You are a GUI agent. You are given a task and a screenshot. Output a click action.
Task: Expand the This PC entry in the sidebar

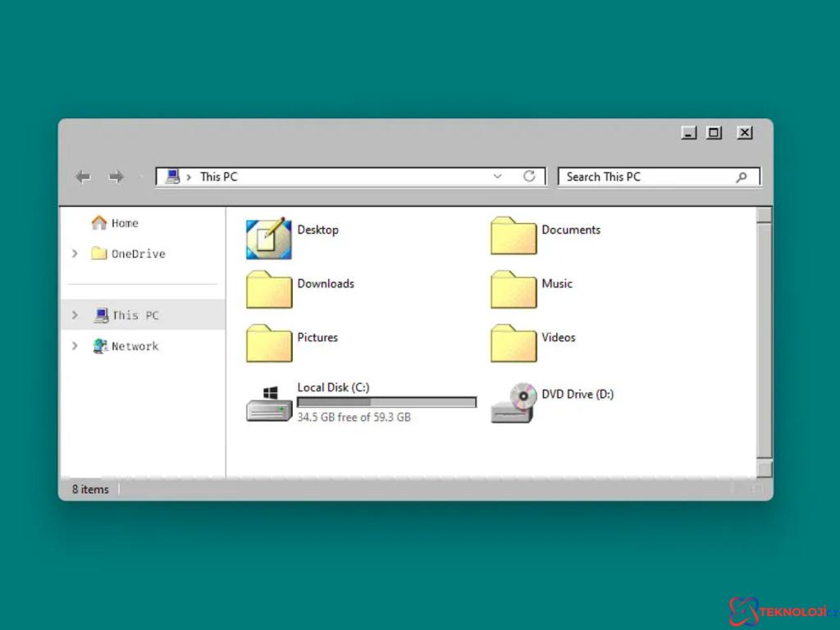coord(75,314)
